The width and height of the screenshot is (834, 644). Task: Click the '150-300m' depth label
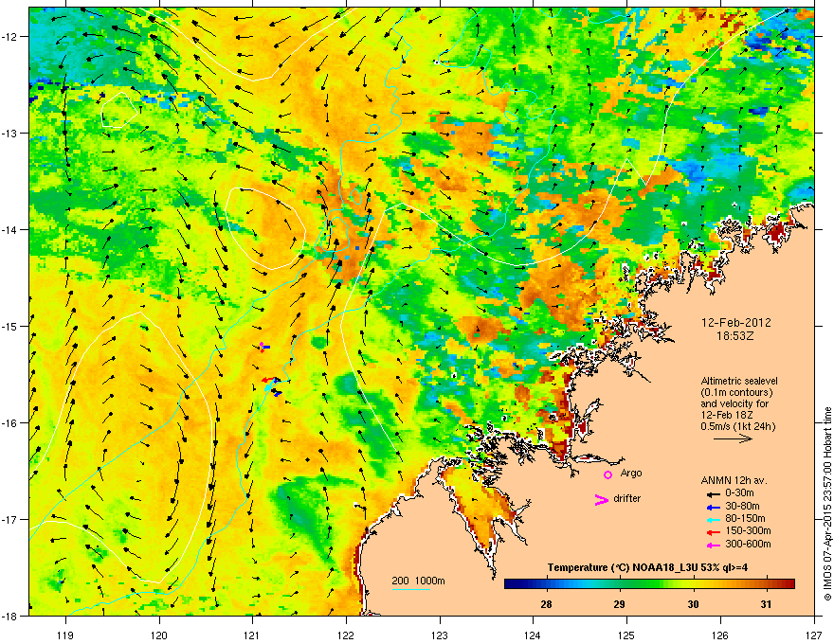pyautogui.click(x=749, y=530)
